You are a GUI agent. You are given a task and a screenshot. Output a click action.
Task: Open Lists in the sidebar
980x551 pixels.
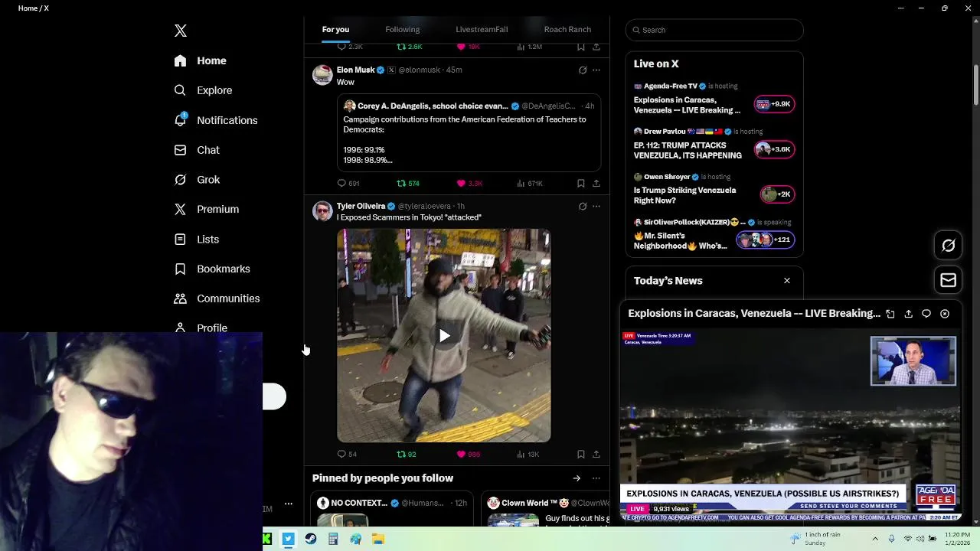click(196, 240)
